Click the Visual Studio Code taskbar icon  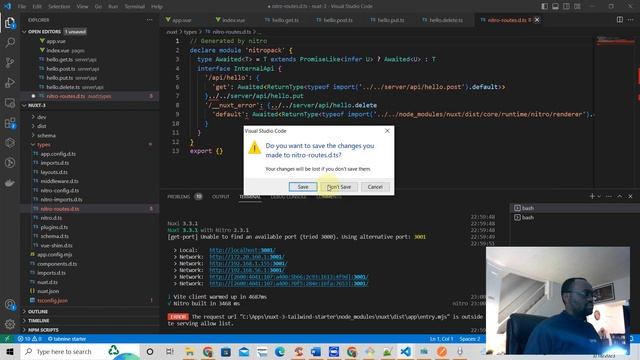point(406,351)
